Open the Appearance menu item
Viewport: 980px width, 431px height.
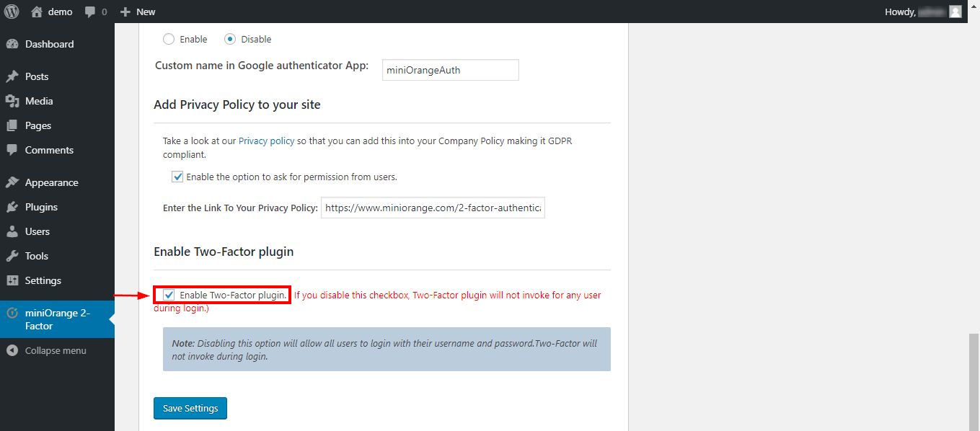pyautogui.click(x=57, y=182)
